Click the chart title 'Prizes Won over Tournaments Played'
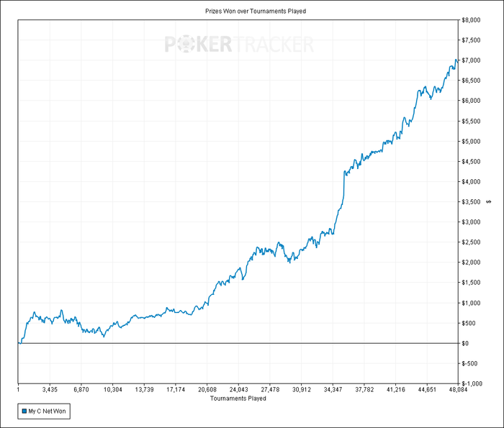The height and width of the screenshot is (428, 504). pyautogui.click(x=256, y=12)
